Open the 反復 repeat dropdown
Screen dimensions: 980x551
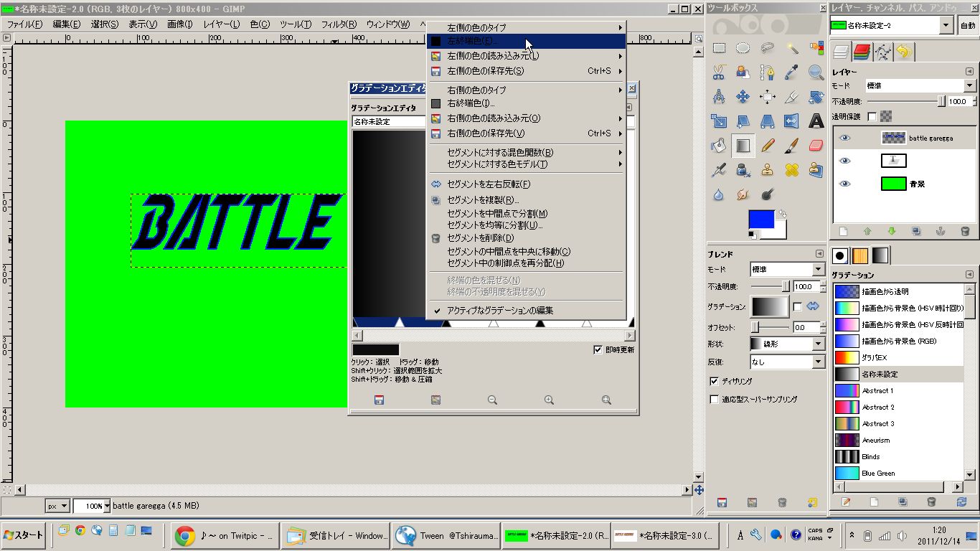tap(787, 362)
